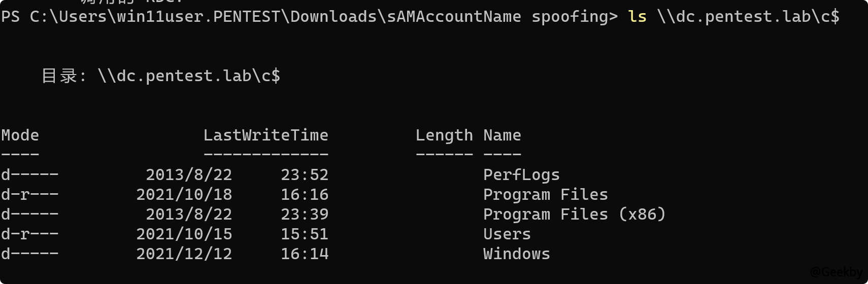This screenshot has width=868, height=284.
Task: Click the PerfLogs directory name
Action: [521, 175]
